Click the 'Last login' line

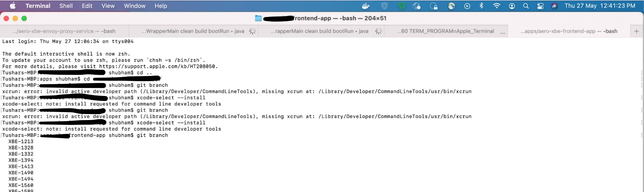68,41
